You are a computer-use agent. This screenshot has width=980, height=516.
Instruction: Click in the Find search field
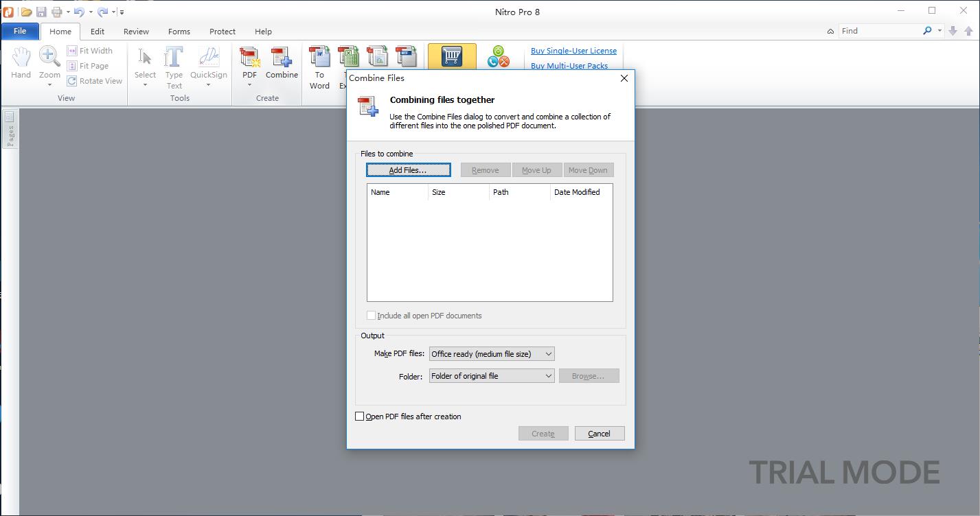[x=879, y=31]
